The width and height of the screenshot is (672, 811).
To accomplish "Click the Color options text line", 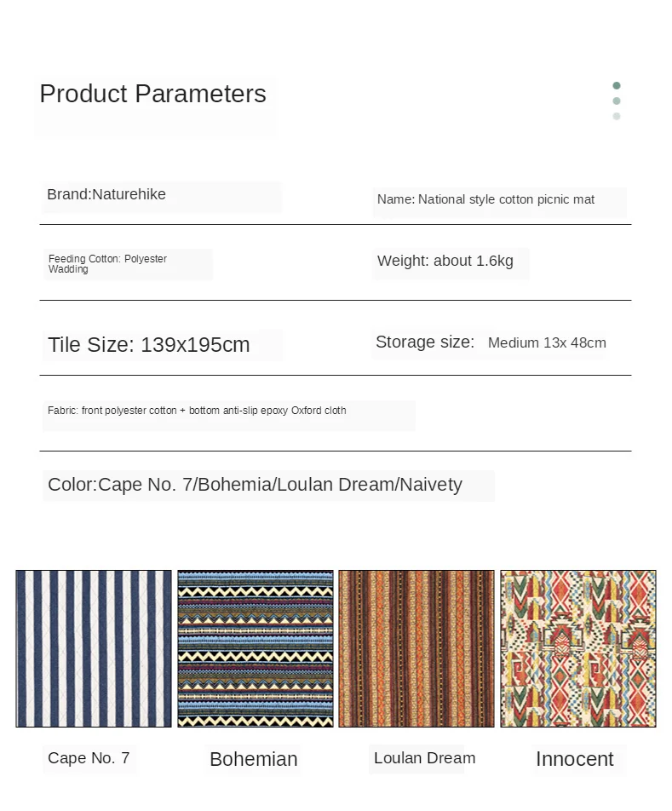I will [x=255, y=485].
